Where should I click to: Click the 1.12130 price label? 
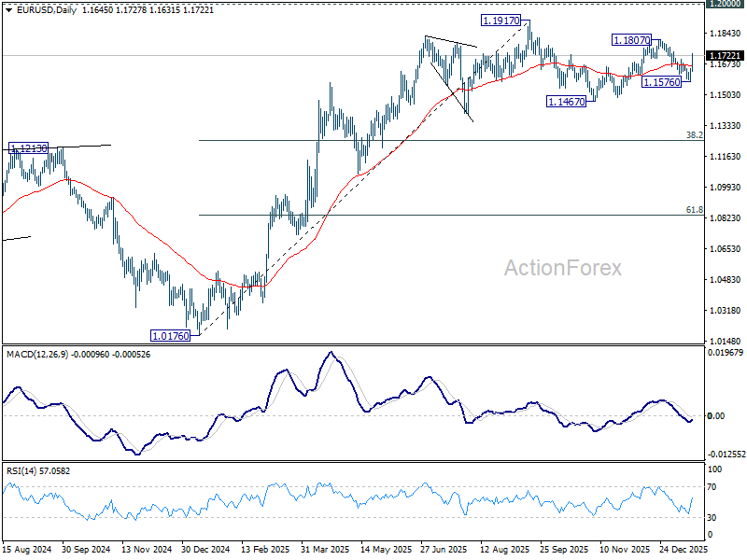29,148
